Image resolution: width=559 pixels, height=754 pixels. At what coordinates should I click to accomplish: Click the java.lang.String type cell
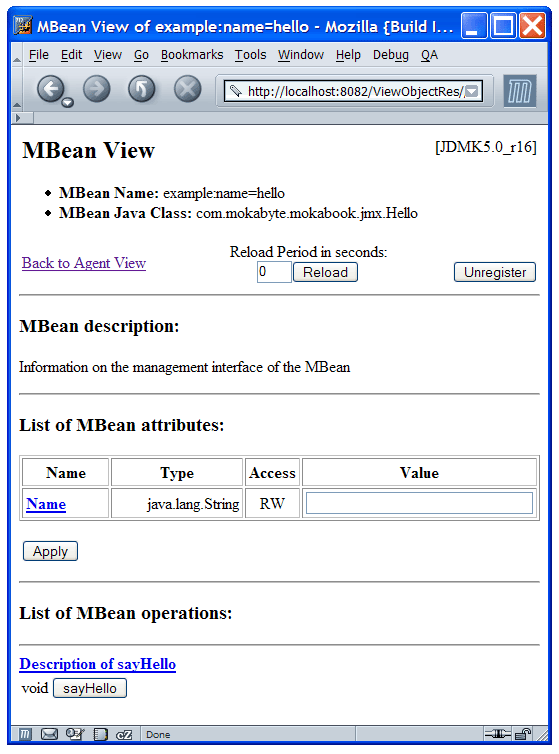pos(177,503)
